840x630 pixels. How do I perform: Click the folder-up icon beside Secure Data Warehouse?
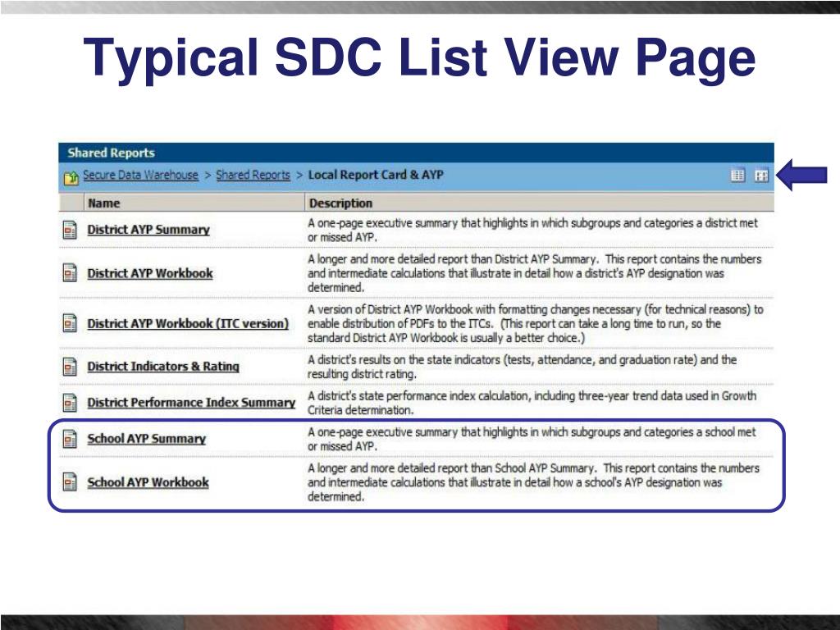coord(71,177)
